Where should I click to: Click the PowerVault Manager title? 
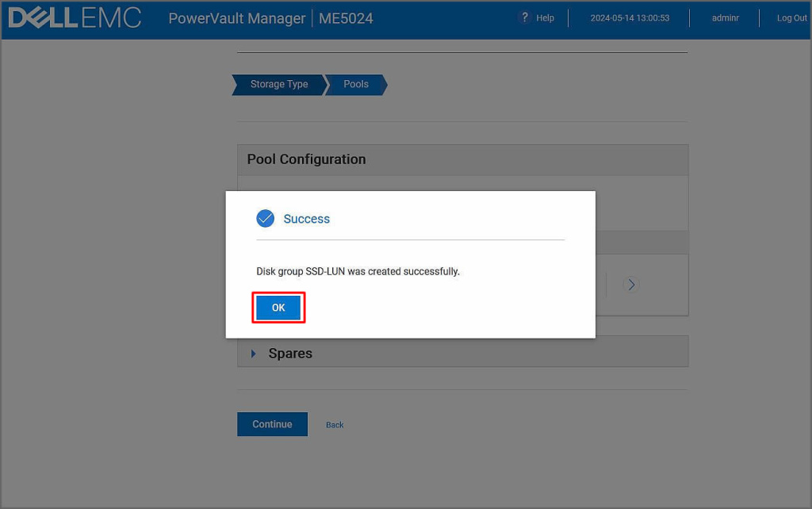(236, 18)
